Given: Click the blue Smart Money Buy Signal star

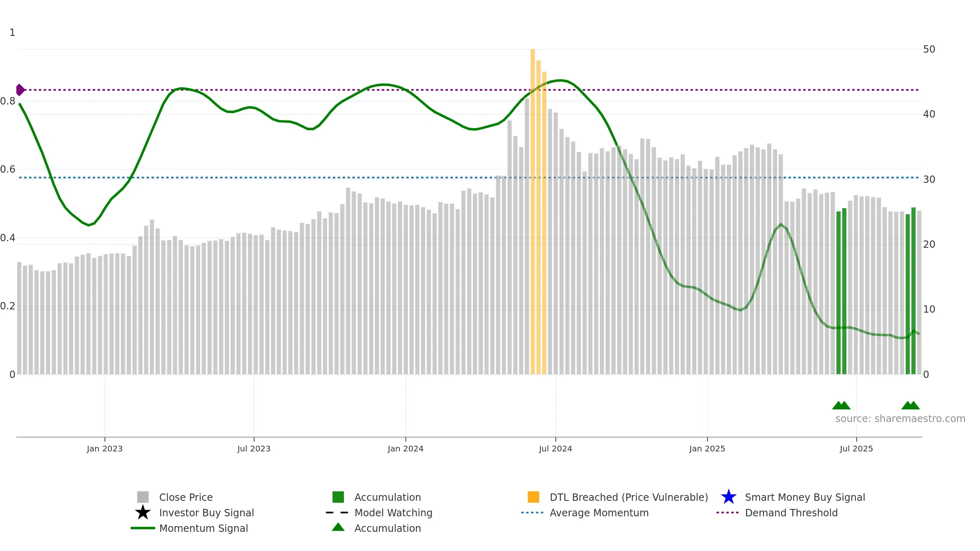Looking at the screenshot, I should (728, 497).
